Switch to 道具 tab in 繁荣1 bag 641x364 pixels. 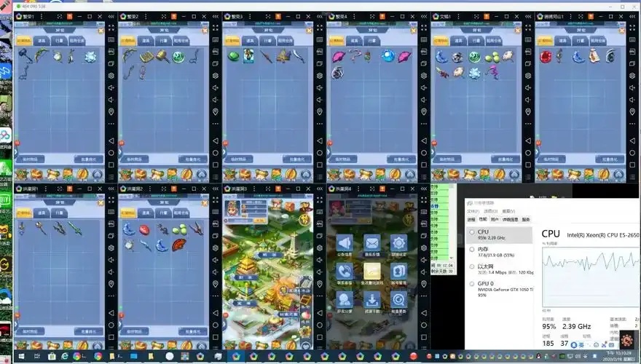[x=42, y=41]
